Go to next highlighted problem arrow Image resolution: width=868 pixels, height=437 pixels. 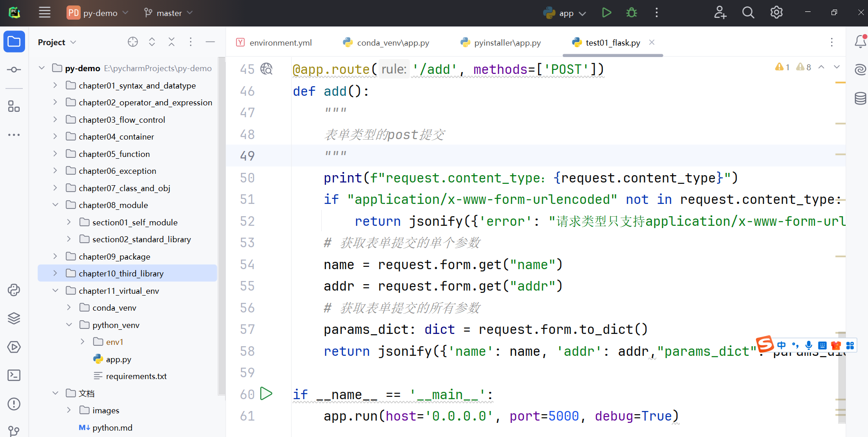point(837,67)
